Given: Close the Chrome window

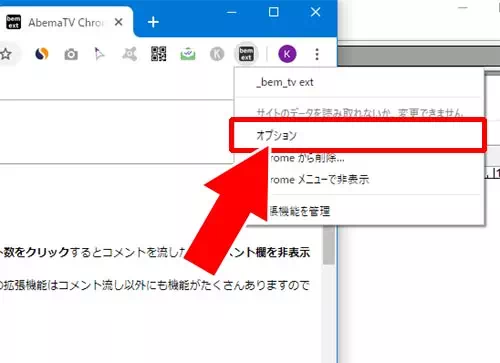Looking at the screenshot, I should (x=315, y=13).
